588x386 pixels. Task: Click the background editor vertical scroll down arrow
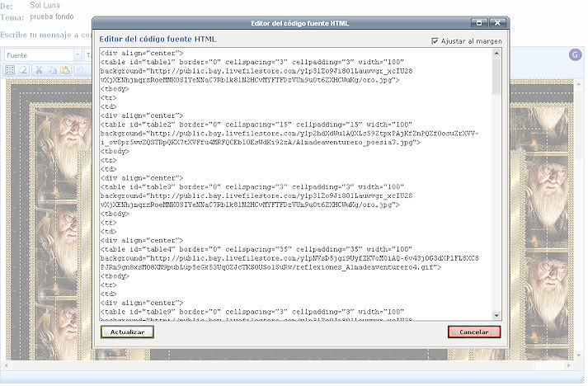click(579, 355)
